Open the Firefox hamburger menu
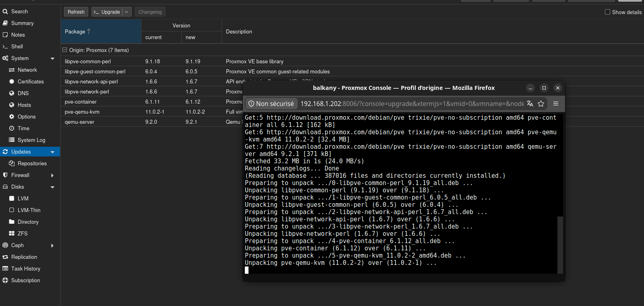The width and height of the screenshot is (644, 306). 556,104
